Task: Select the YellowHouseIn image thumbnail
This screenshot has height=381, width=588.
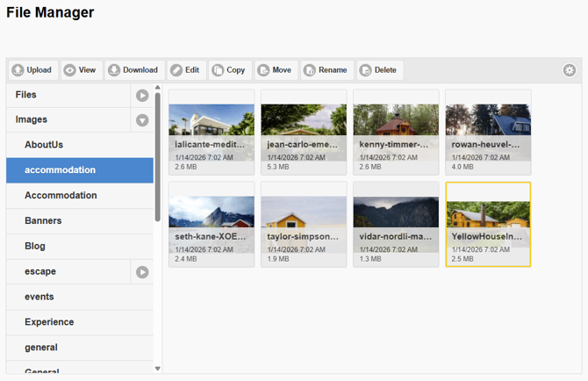Action: coord(488,225)
